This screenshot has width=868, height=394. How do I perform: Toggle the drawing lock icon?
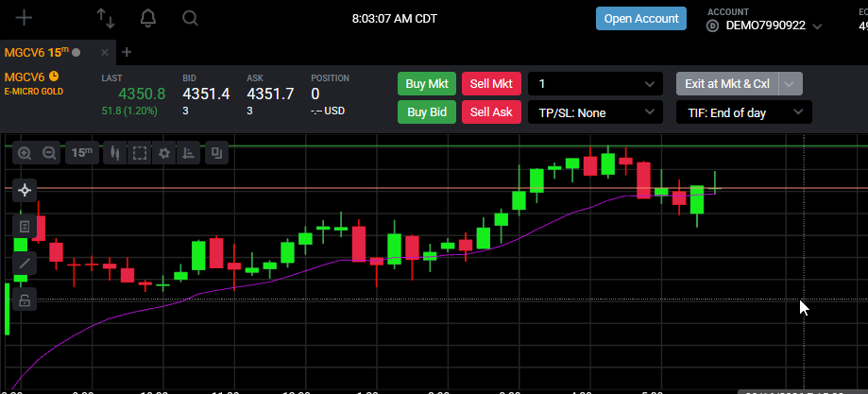[25, 300]
